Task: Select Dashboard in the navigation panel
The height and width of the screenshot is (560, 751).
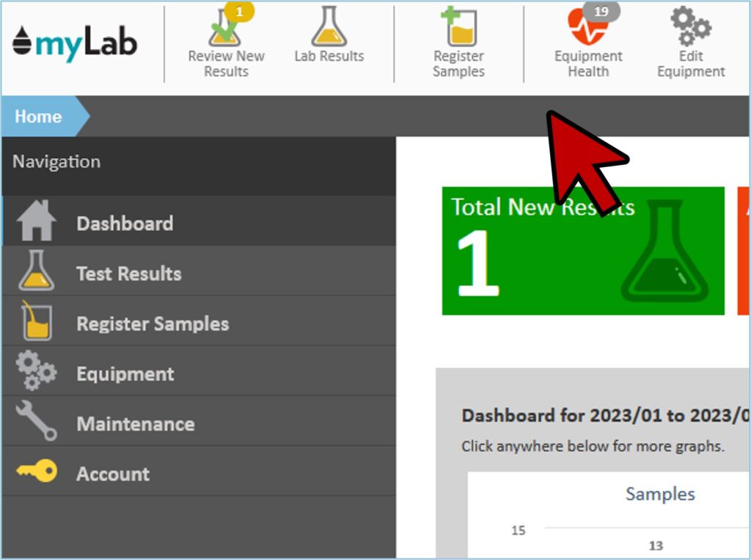Action: [x=125, y=224]
